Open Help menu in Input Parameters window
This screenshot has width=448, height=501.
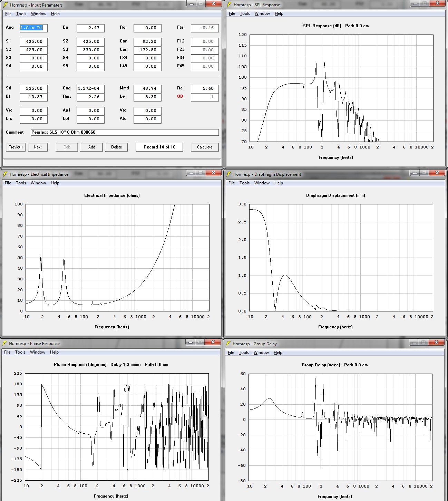coord(55,14)
